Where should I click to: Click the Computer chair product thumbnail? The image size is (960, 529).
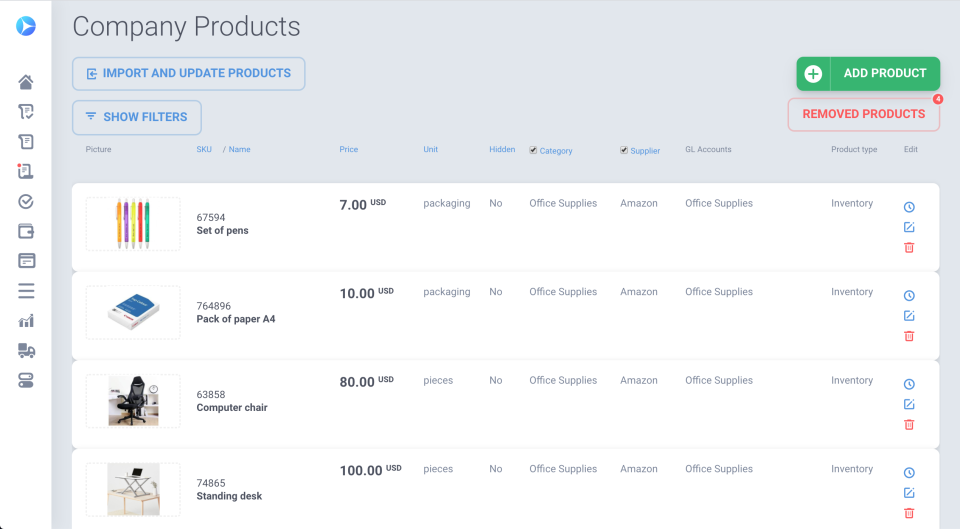(133, 401)
